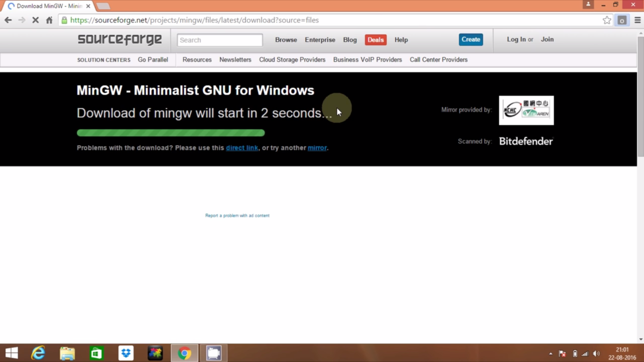This screenshot has width=644, height=362.
Task: Click the page vertical scrollbar thumb
Action: (640, 96)
